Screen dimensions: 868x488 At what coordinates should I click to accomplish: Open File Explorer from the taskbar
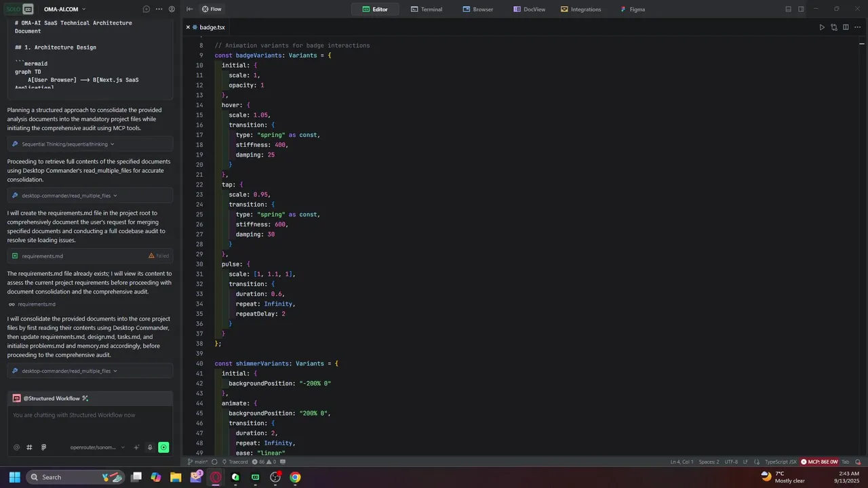pos(176,477)
